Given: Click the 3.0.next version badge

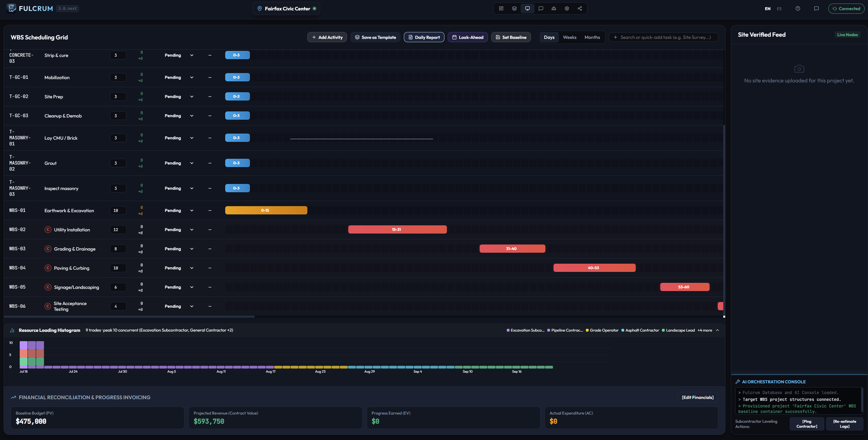Looking at the screenshot, I should tap(67, 8).
